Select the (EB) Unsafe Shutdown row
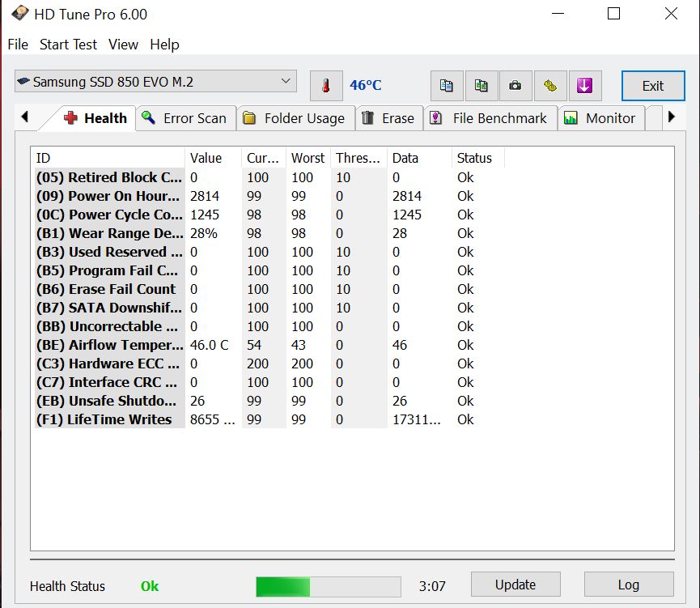700x608 pixels. [268, 401]
